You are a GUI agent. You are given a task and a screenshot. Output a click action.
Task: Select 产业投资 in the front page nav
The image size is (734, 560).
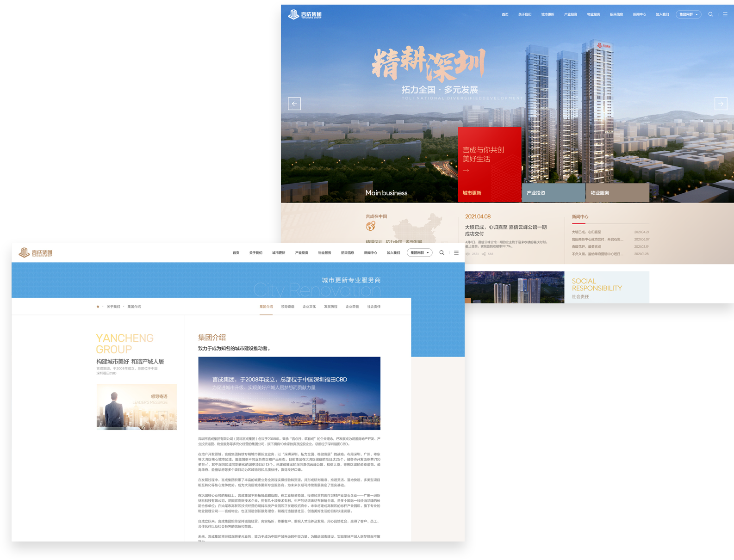click(x=302, y=253)
